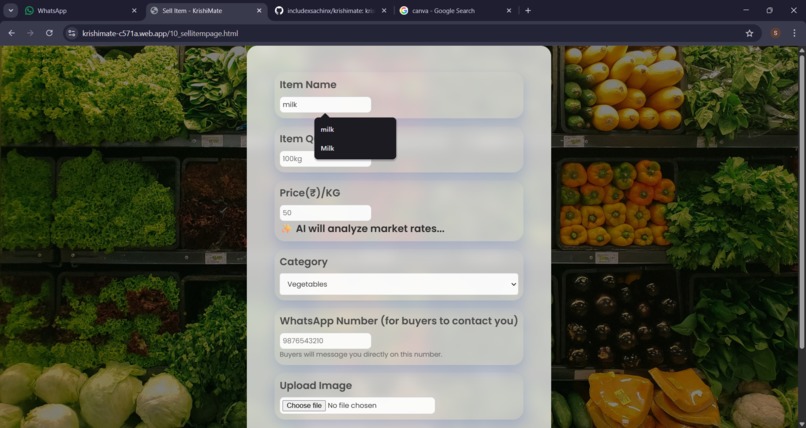
Task: Reload the current page
Action: tap(49, 33)
